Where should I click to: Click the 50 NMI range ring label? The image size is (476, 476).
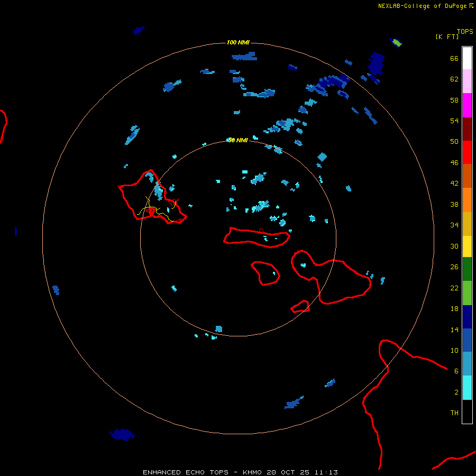[x=237, y=140]
